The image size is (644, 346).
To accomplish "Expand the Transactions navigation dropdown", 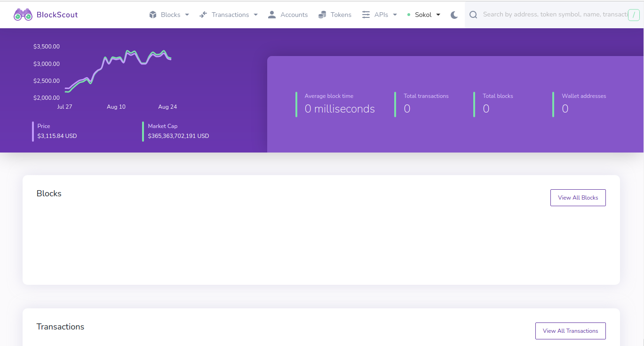I will tap(256, 15).
